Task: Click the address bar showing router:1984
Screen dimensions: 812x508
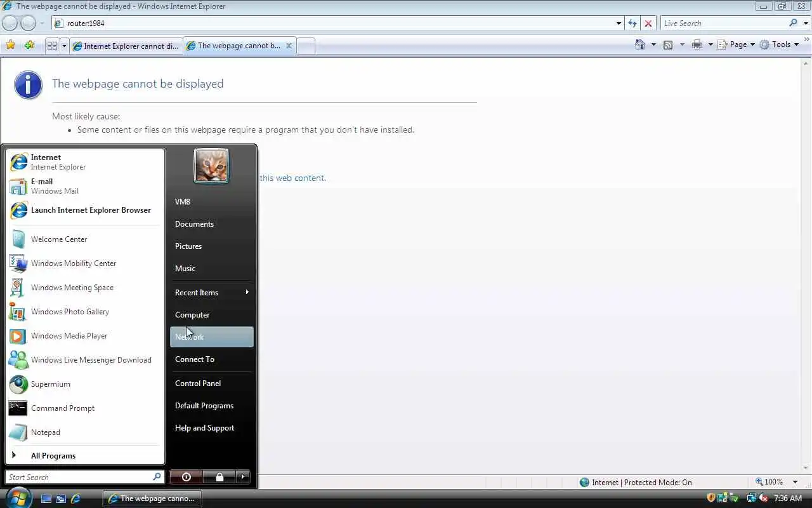Action: pyautogui.click(x=332, y=23)
